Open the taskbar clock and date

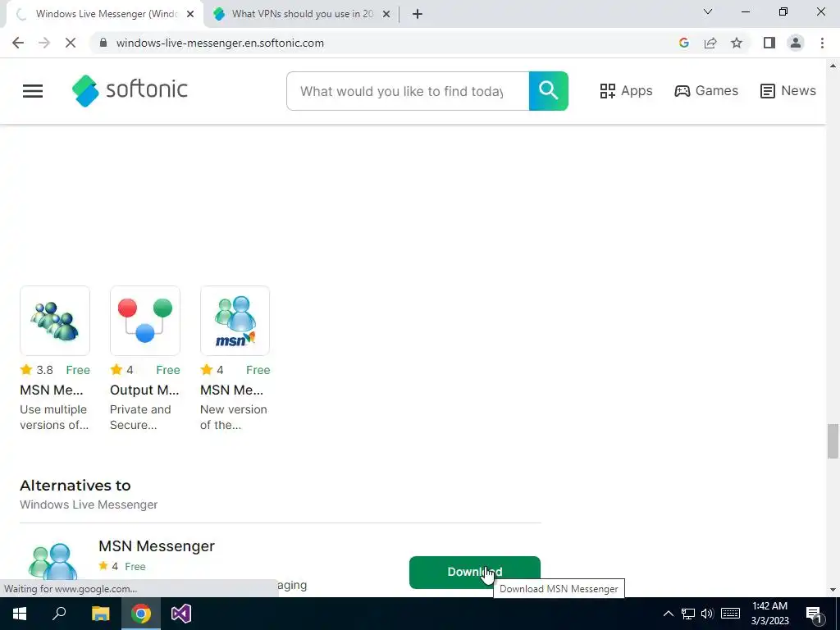click(x=769, y=614)
